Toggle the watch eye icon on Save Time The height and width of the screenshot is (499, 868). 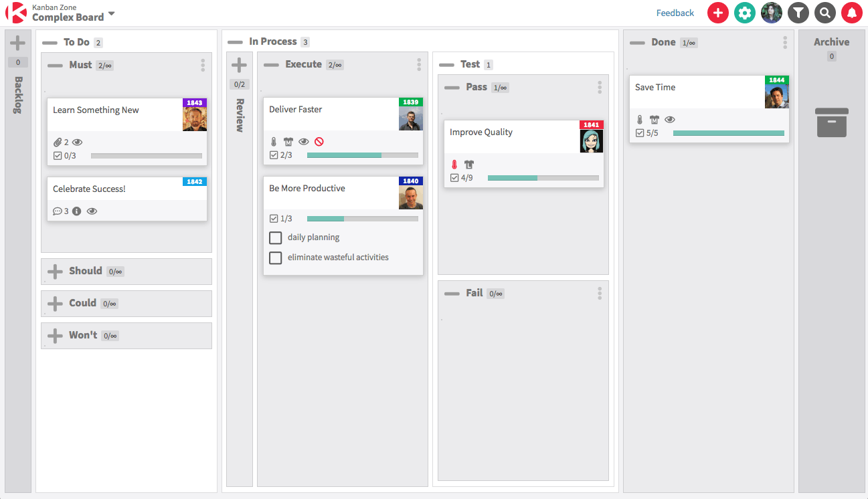[x=670, y=119]
